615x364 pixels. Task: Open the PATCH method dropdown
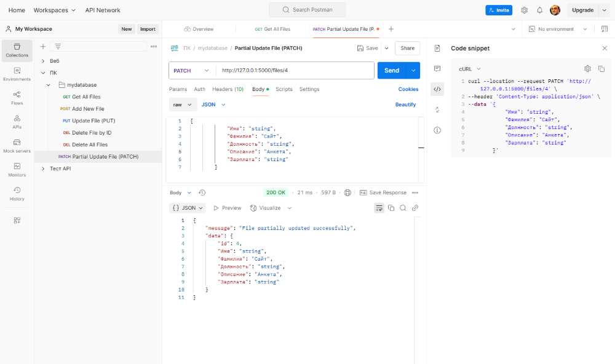[x=192, y=71]
